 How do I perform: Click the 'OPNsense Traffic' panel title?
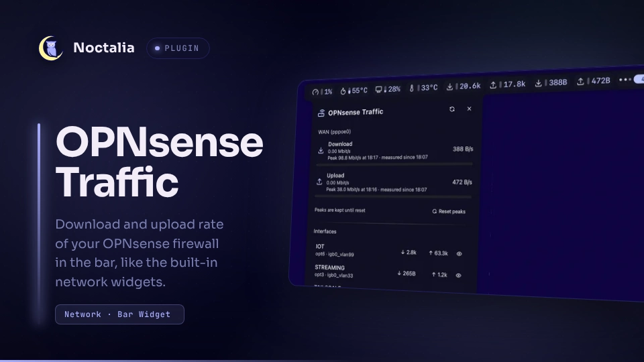pyautogui.click(x=356, y=112)
